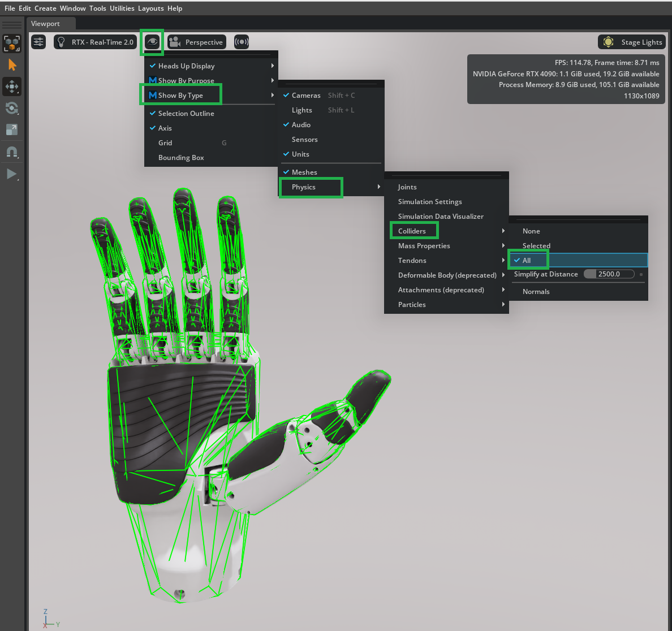Open the Utilities menu
Viewport: 672px width, 631px height.
[122, 8]
